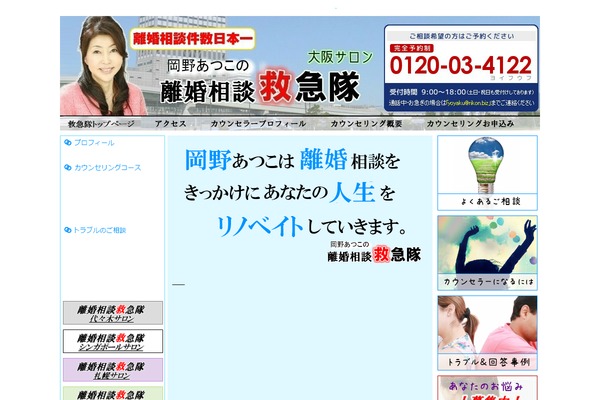Open the トラブル&回答事例 card

(488, 333)
